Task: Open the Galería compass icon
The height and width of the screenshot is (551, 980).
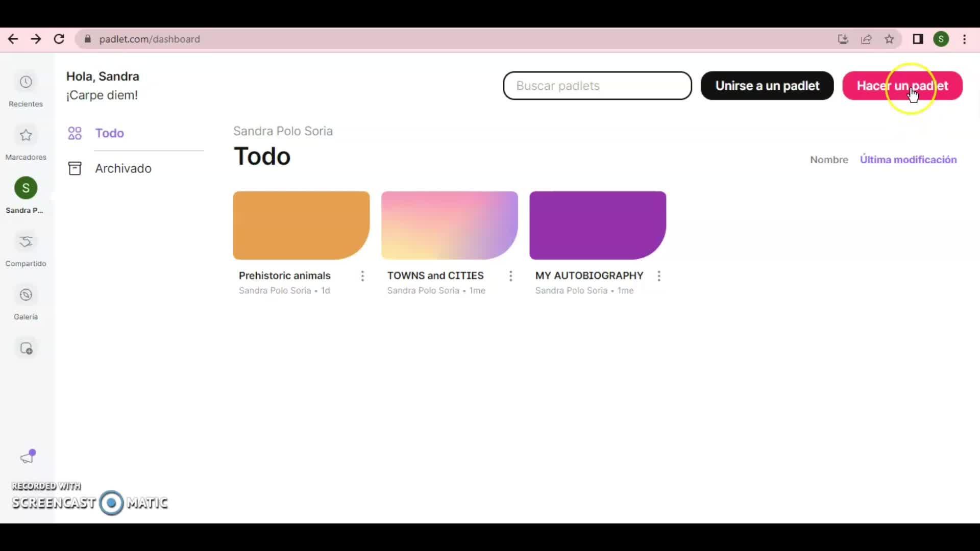Action: tap(26, 295)
